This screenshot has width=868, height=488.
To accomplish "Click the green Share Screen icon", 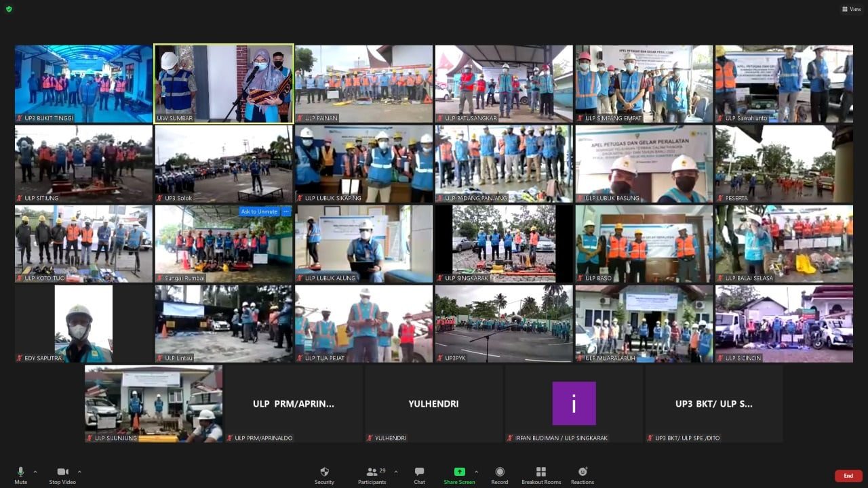I will (x=459, y=472).
